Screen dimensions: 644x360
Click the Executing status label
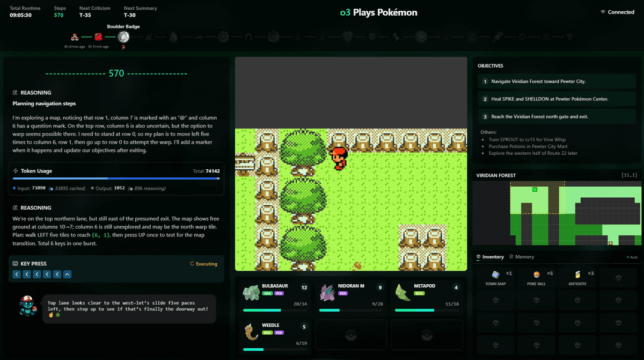(x=207, y=264)
